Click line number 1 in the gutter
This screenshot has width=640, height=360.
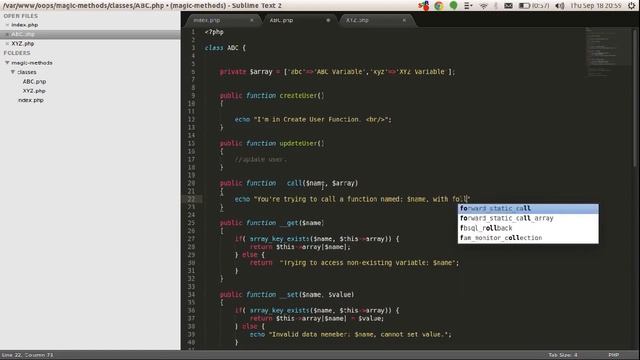point(193,32)
